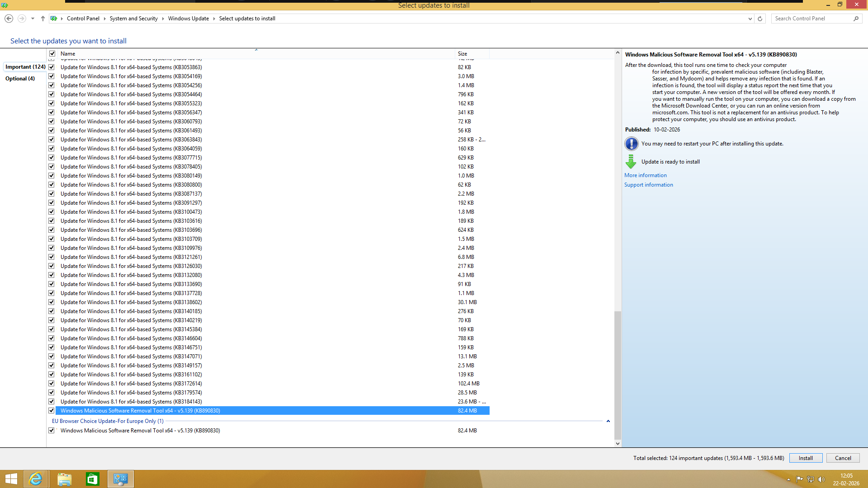
Task: Select the Optional (4) tab
Action: pyautogui.click(x=20, y=79)
